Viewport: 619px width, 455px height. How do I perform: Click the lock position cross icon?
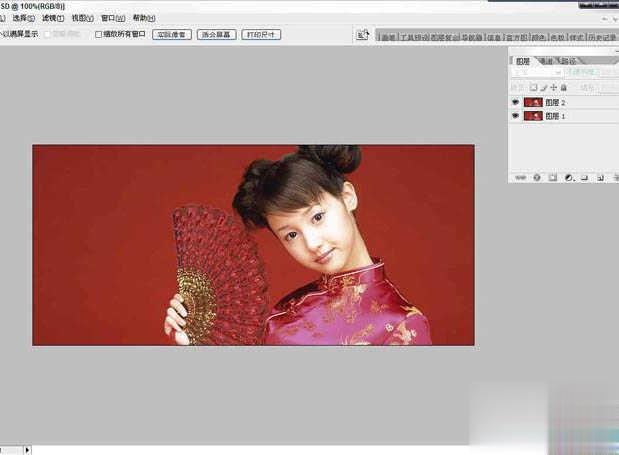pyautogui.click(x=553, y=88)
